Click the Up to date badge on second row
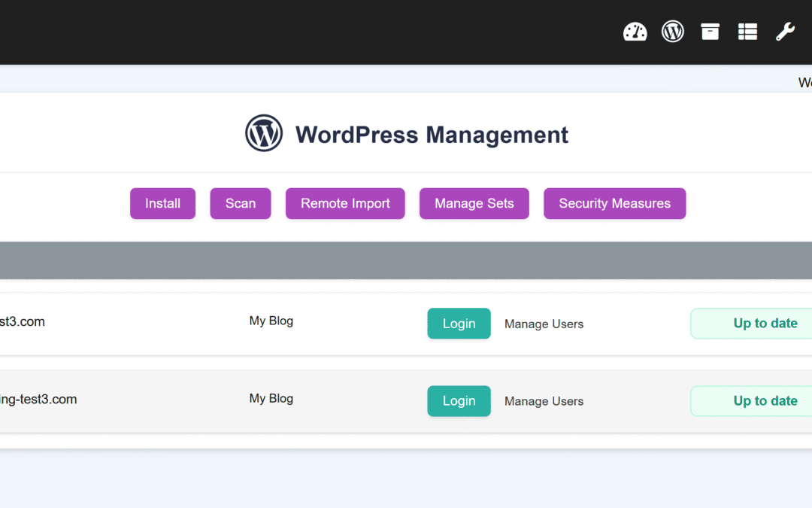The height and width of the screenshot is (508, 812). tap(765, 400)
